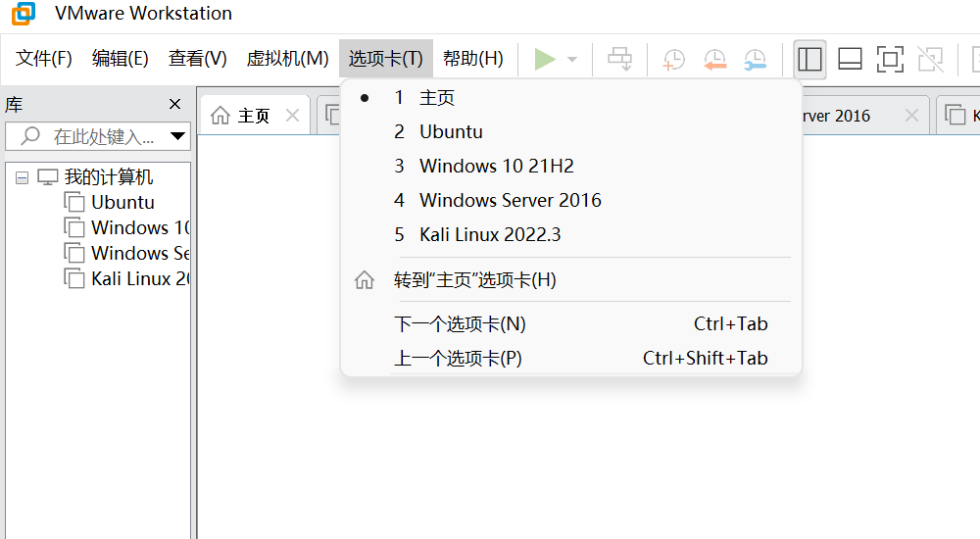Open the library search filter dropdown arrow
980x539 pixels.
178,136
